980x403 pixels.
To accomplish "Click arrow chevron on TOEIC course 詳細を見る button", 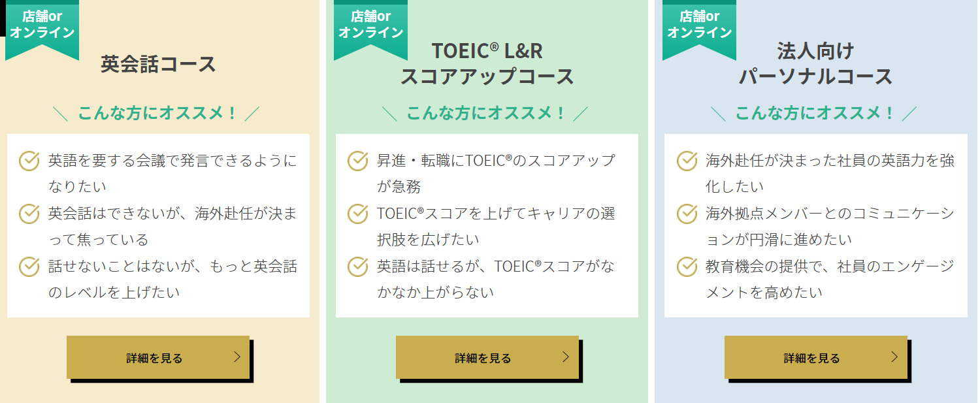I will tap(566, 357).
